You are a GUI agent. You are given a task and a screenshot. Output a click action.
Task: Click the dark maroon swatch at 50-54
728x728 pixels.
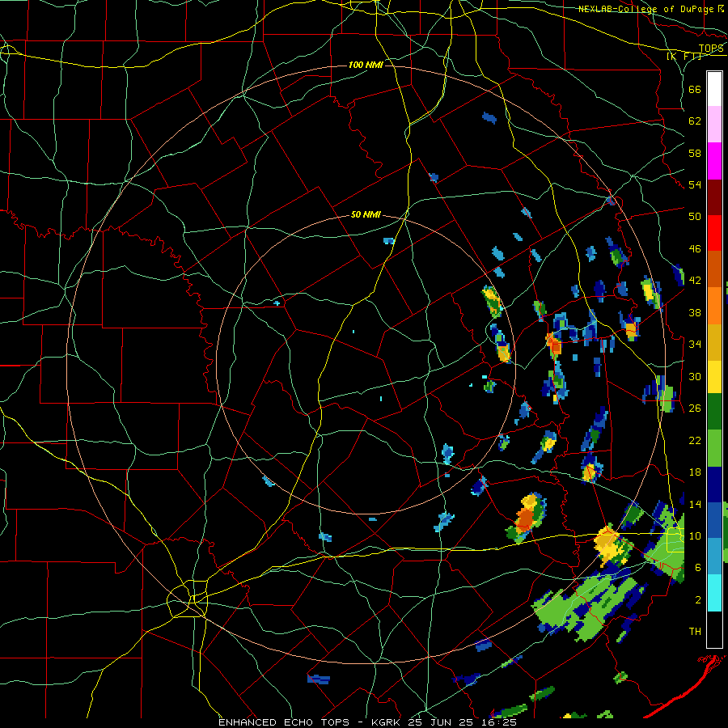pyautogui.click(x=714, y=197)
